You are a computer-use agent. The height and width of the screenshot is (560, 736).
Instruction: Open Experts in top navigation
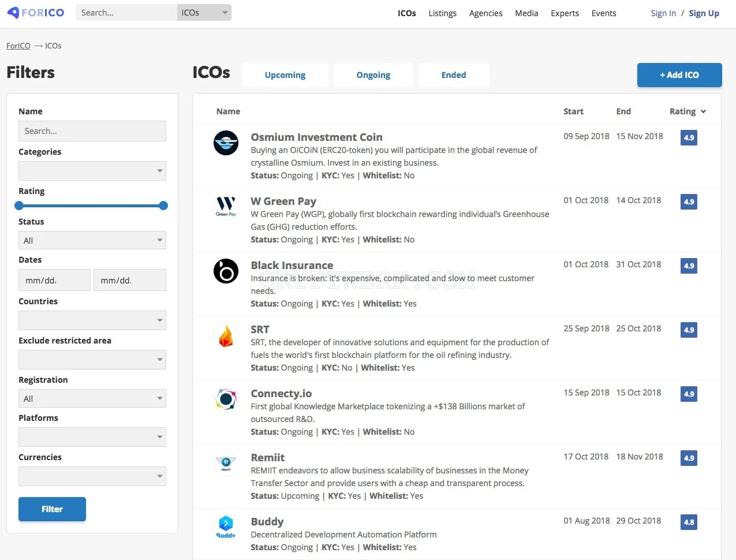pos(565,13)
